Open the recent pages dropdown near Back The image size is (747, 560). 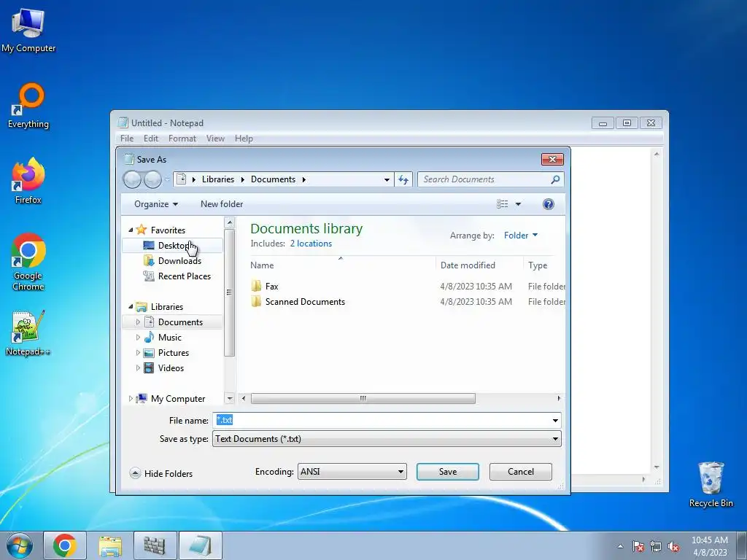(x=167, y=179)
